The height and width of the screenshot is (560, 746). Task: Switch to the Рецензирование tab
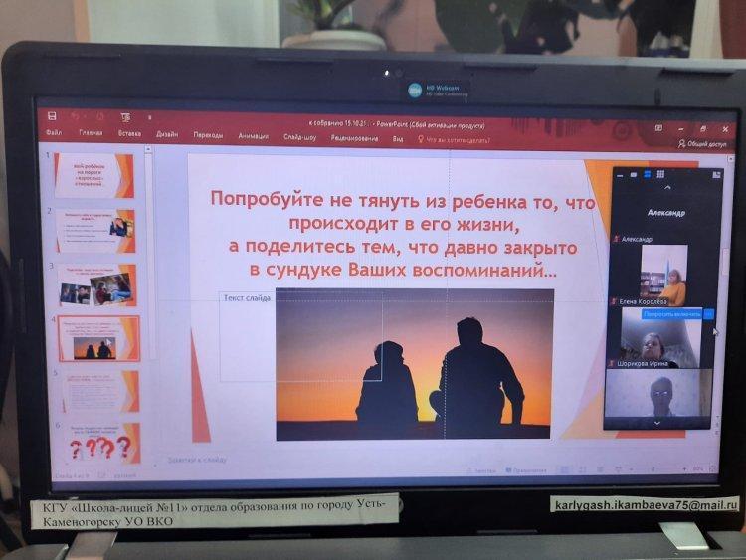354,138
